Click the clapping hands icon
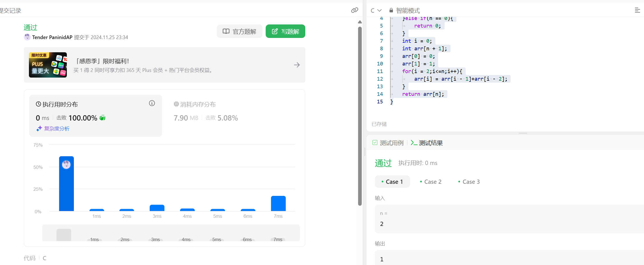Viewport: 644px width, 265px height. [103, 118]
